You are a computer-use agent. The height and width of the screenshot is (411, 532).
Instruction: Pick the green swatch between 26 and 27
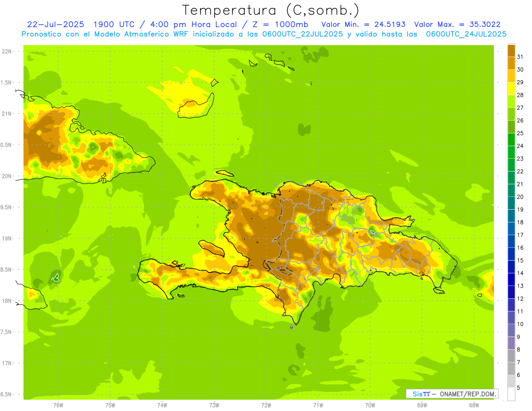coord(511,114)
